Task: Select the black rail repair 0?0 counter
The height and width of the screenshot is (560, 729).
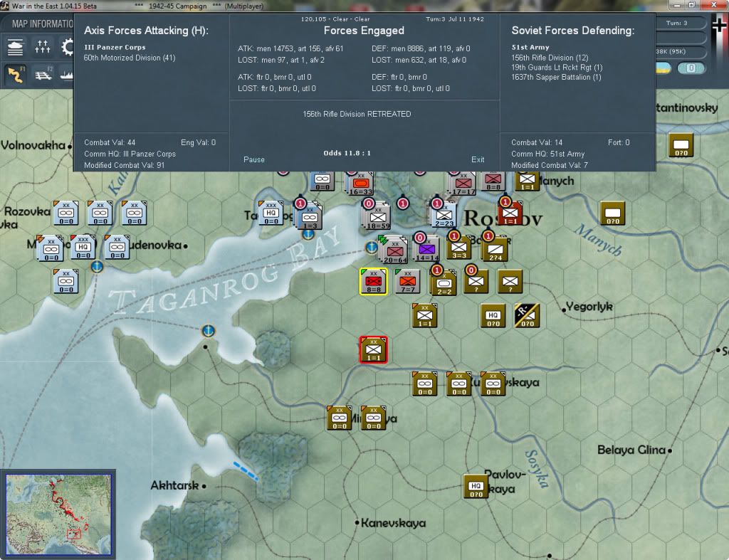Action: (x=527, y=315)
